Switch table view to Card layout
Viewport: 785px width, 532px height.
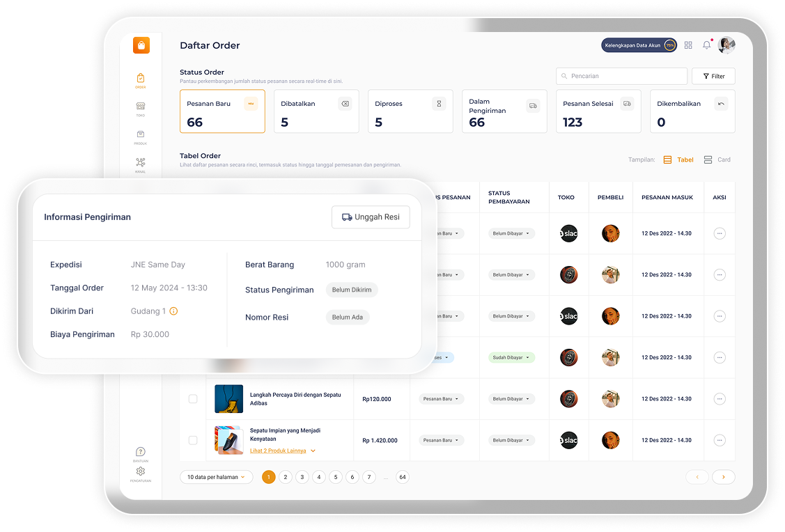pos(717,159)
